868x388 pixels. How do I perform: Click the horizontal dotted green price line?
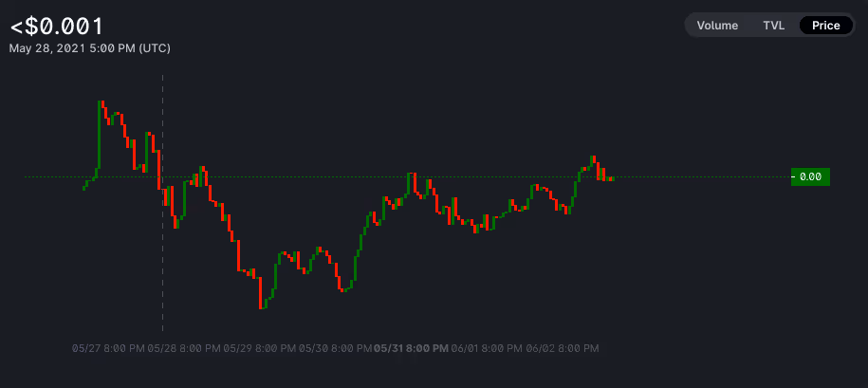(407, 177)
